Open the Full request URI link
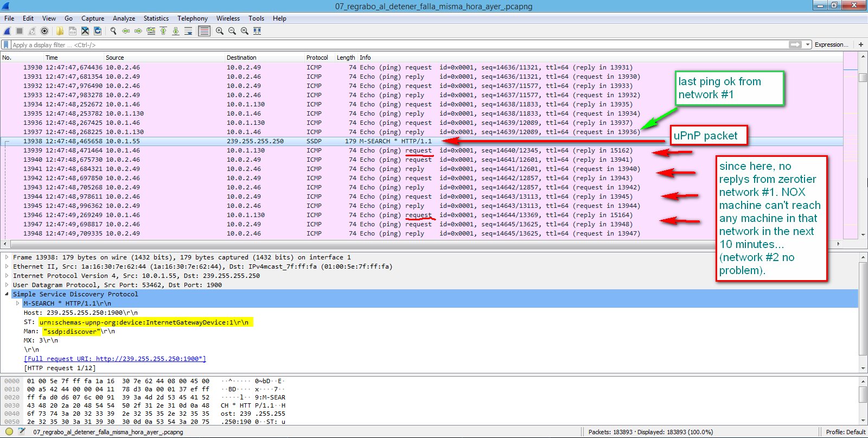Image resolution: width=868 pixels, height=438 pixels. 115,359
